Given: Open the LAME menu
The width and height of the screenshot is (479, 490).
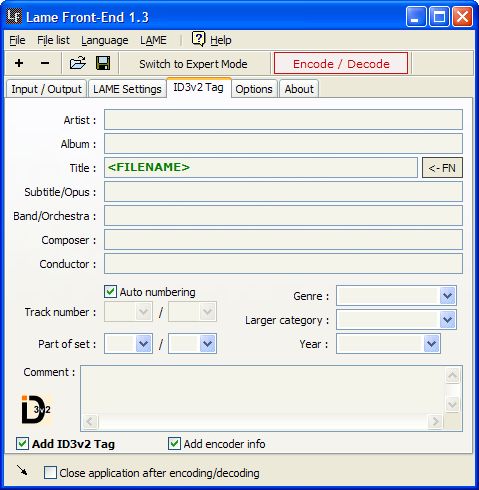Looking at the screenshot, I should click(153, 40).
